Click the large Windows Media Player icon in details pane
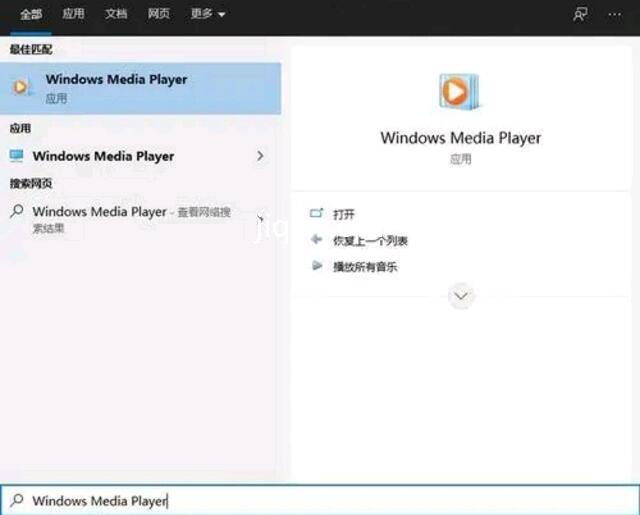 460,92
